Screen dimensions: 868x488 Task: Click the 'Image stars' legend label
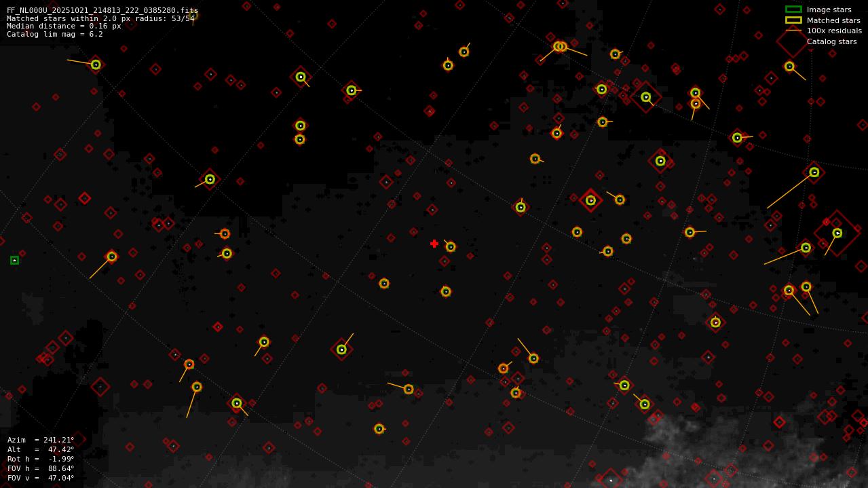click(x=829, y=10)
